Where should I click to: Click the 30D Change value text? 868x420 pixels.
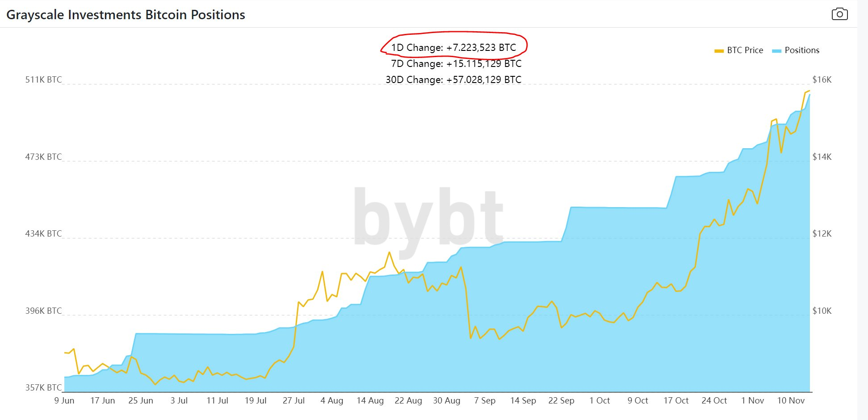coord(453,79)
